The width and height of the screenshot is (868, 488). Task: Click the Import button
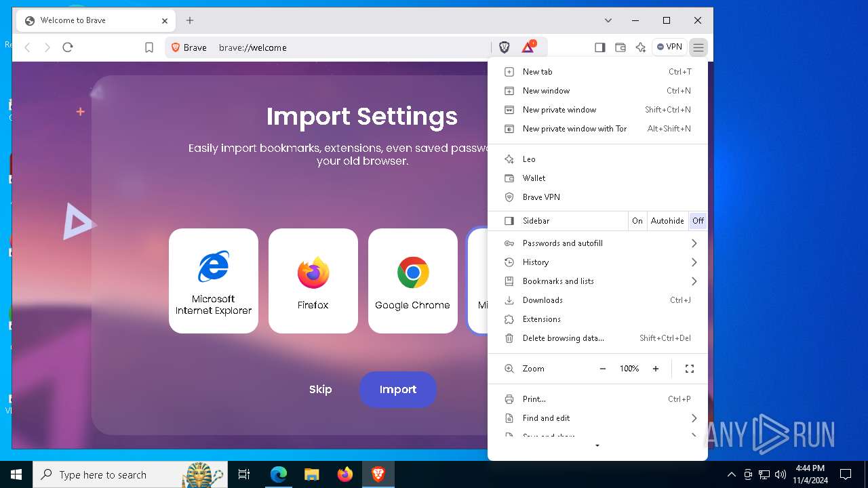(398, 390)
